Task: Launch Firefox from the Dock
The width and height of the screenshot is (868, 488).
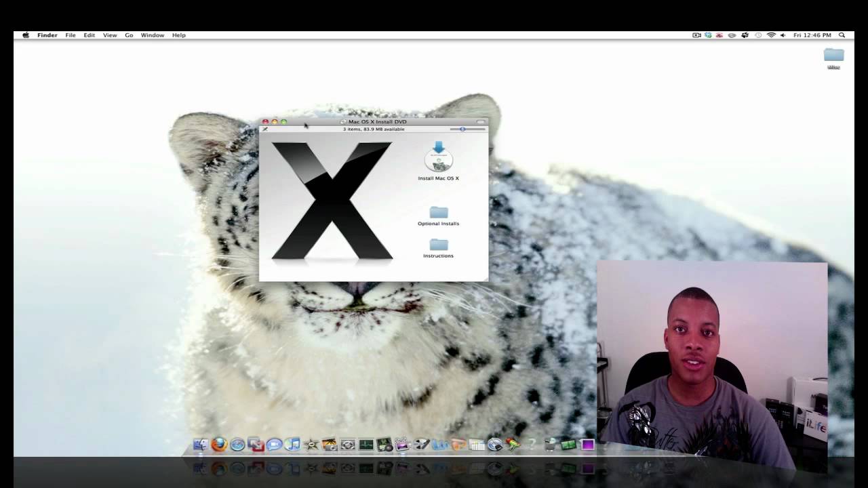Action: coord(219,445)
